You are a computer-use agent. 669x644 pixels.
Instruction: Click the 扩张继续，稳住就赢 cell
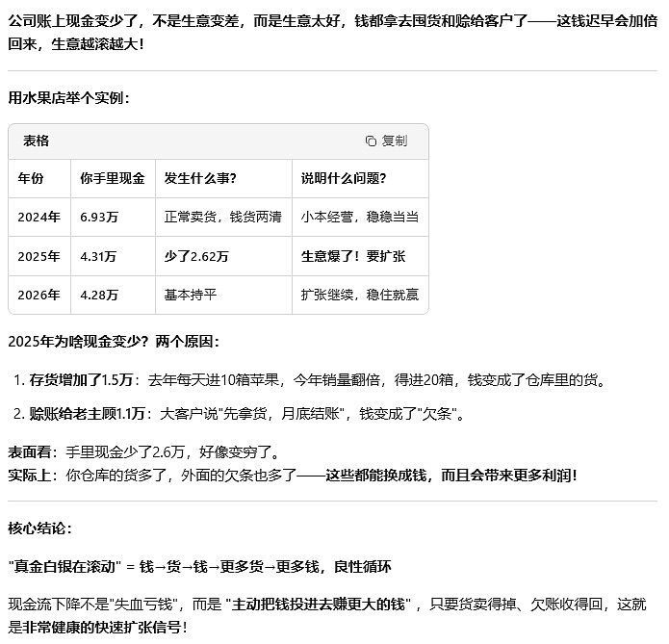(360, 295)
